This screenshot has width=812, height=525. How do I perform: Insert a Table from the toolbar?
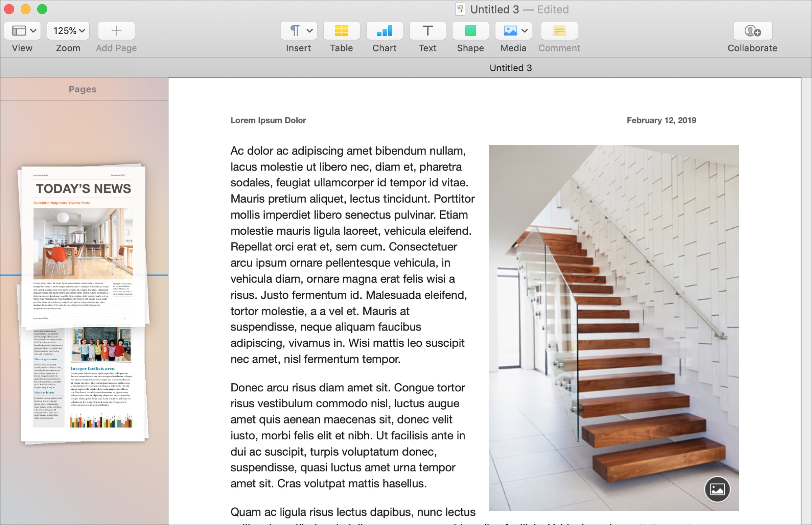341,31
